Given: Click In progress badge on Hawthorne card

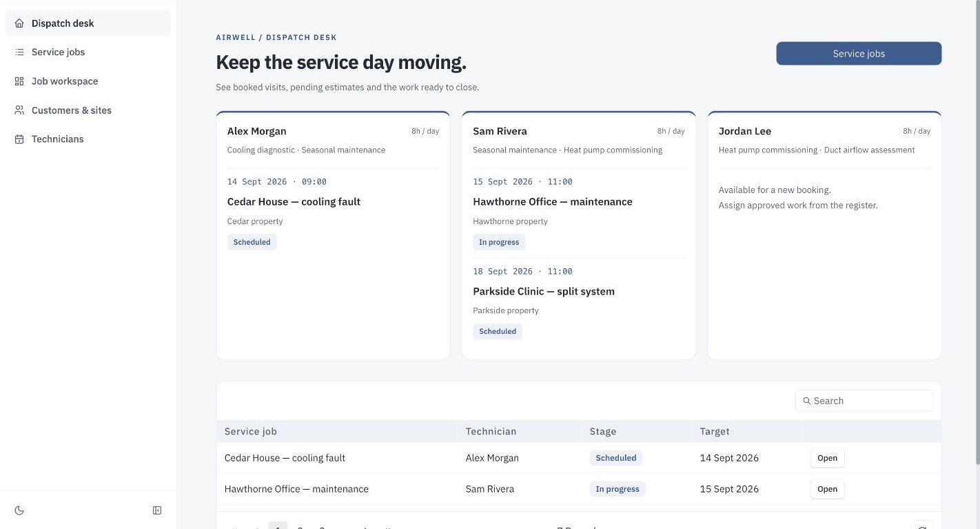Looking at the screenshot, I should 499,242.
